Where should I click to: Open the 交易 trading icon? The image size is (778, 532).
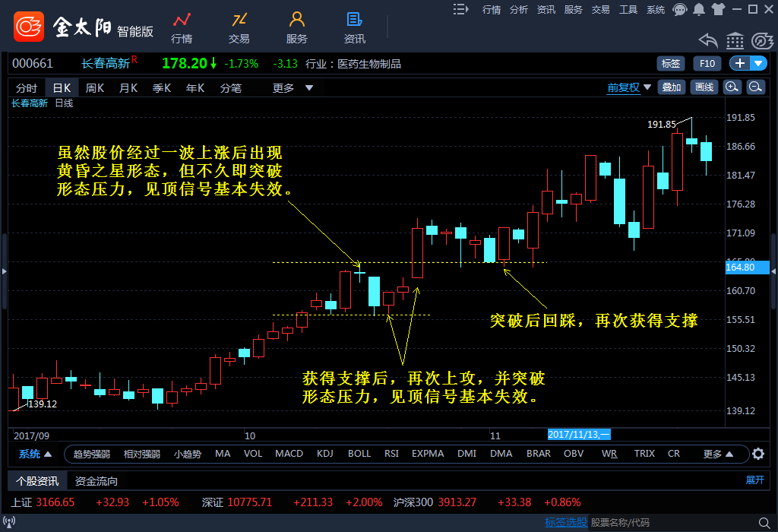coord(239,27)
